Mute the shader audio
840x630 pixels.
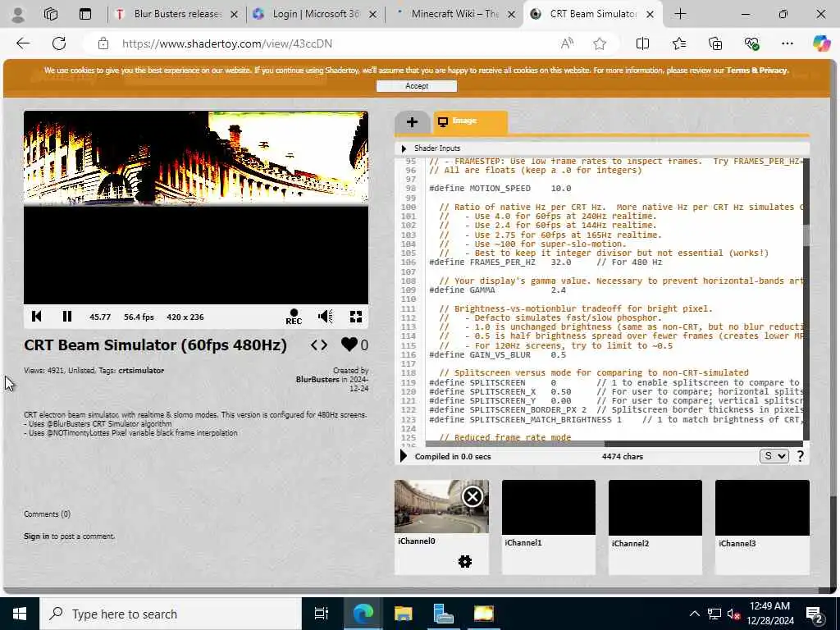[x=325, y=317]
